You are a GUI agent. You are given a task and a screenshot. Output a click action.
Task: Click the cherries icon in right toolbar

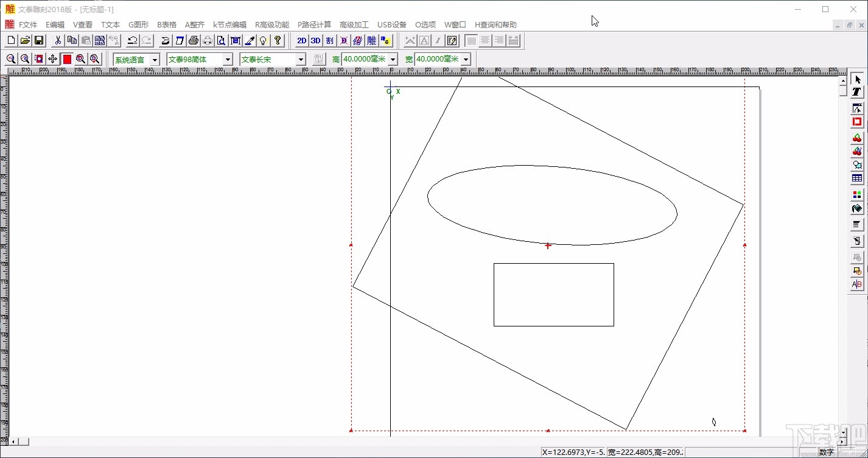[857, 138]
